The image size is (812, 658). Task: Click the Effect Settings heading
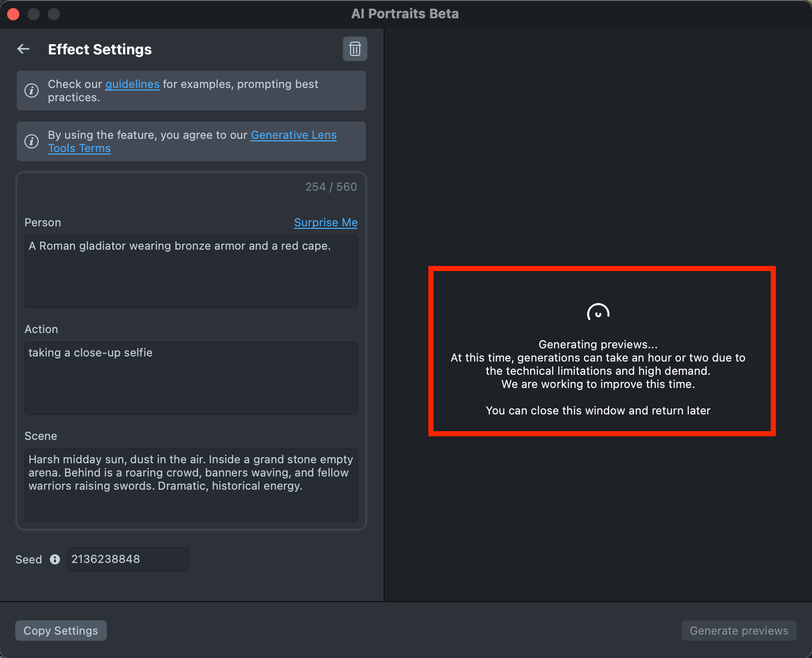click(x=100, y=49)
